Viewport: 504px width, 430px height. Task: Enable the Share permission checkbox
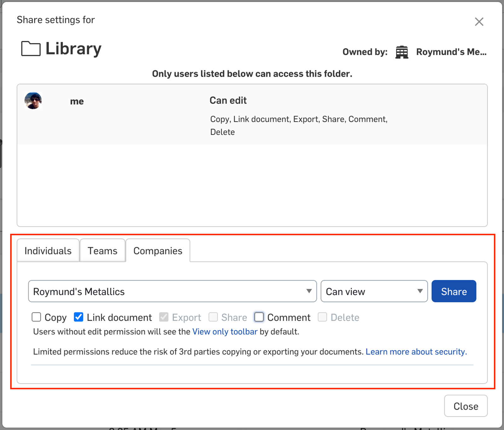pyautogui.click(x=213, y=317)
